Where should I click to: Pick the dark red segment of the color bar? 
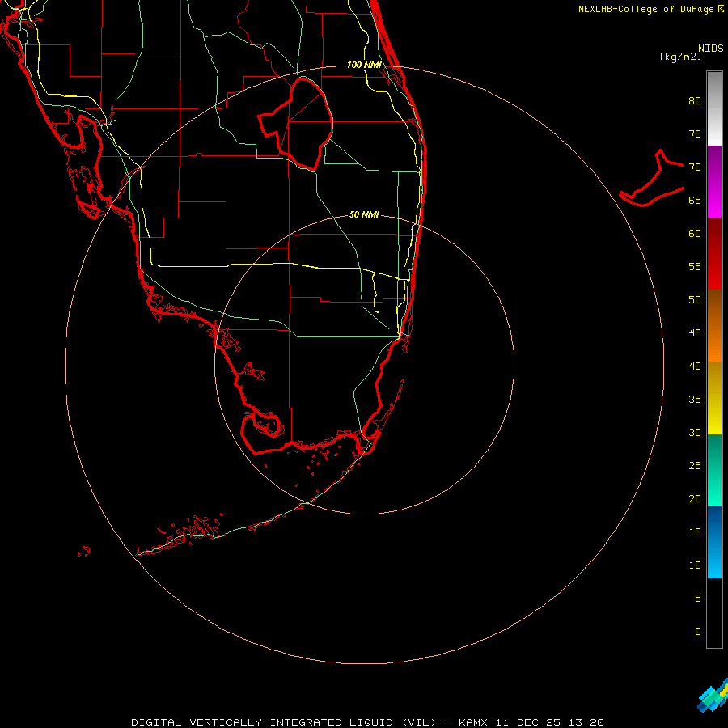tap(714, 253)
